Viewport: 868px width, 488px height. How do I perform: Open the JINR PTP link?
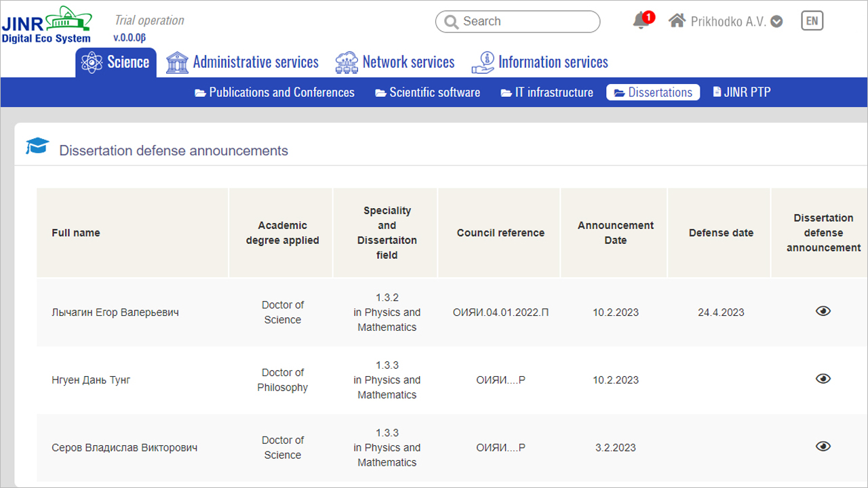pyautogui.click(x=741, y=93)
